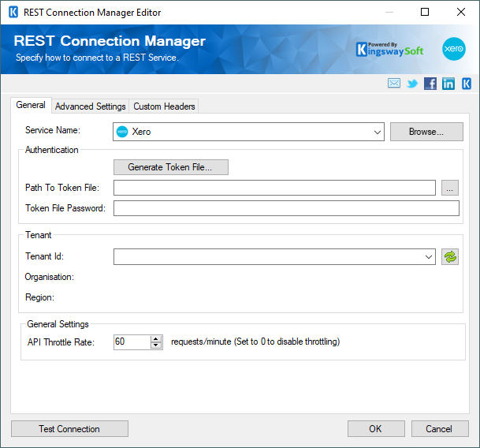Open the Service Name dropdown showing Xero
The width and height of the screenshot is (480, 448).
248,132
